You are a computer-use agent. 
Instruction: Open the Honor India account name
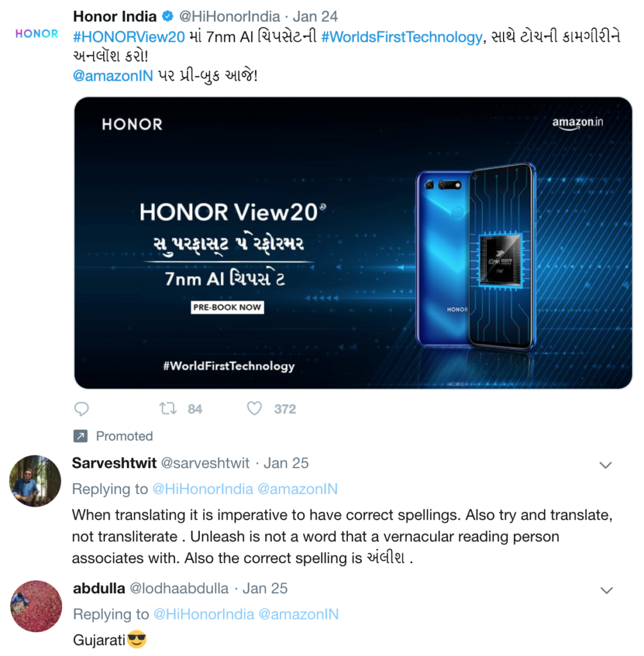coord(115,16)
